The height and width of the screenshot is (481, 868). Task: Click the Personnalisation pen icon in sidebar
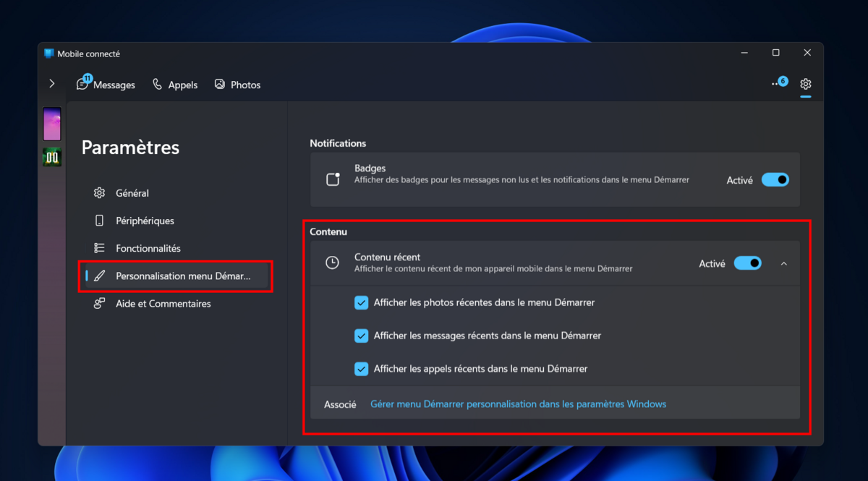100,276
